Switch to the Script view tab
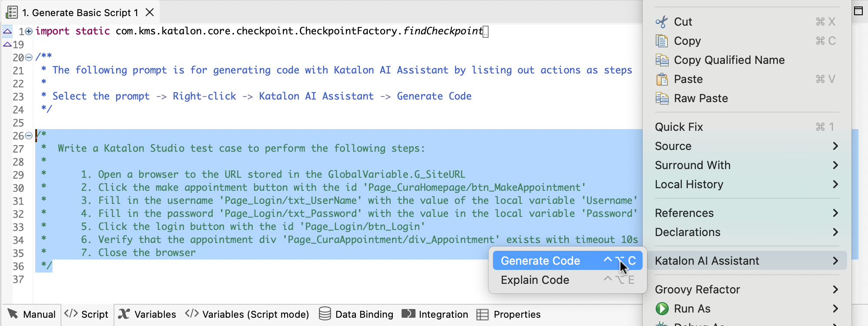Screen dimensions: 868x326 [x=87, y=314]
